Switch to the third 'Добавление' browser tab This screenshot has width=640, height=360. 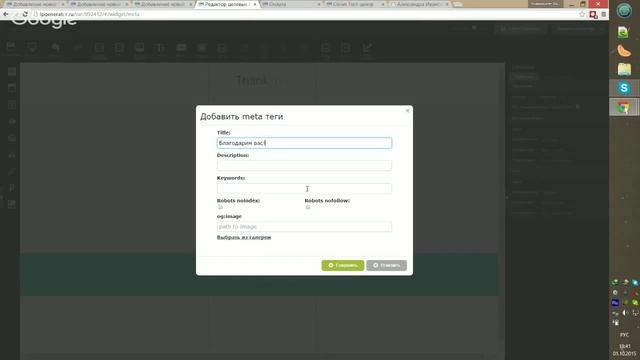click(x=162, y=4)
